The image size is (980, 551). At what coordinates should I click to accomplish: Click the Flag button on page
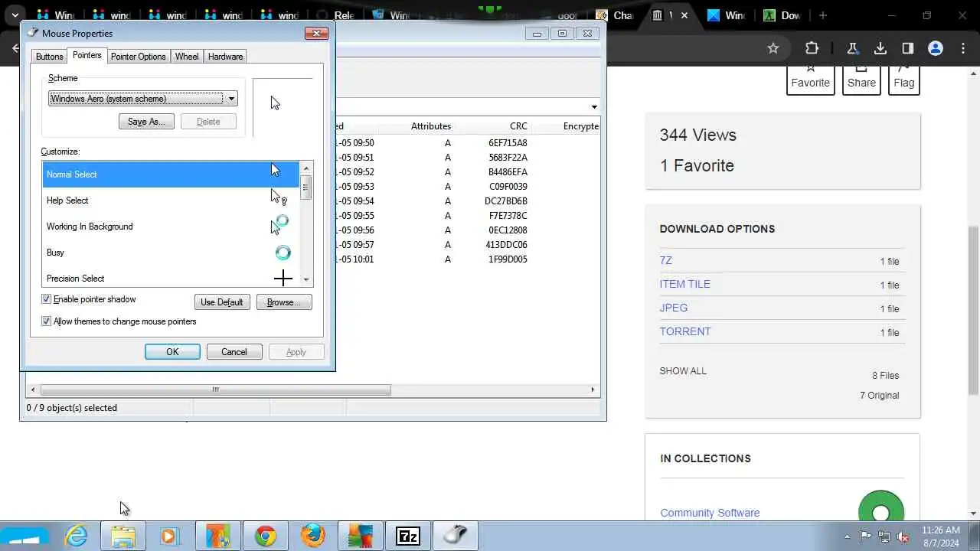(x=904, y=80)
